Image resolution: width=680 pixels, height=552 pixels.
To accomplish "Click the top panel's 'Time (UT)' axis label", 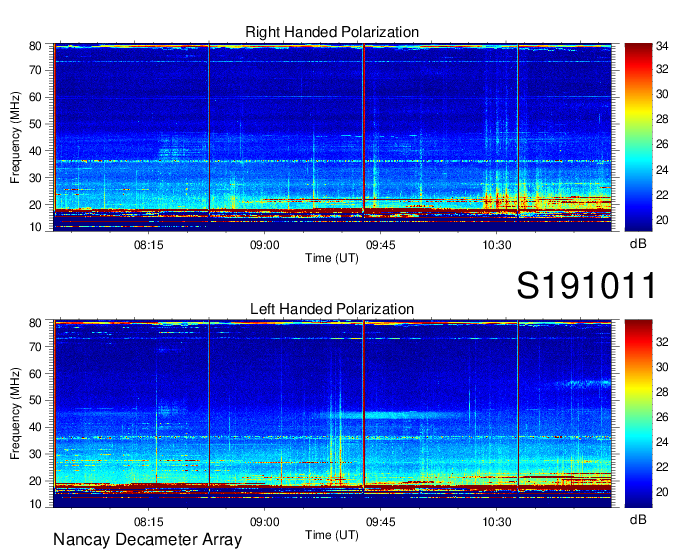I will tap(332, 258).
